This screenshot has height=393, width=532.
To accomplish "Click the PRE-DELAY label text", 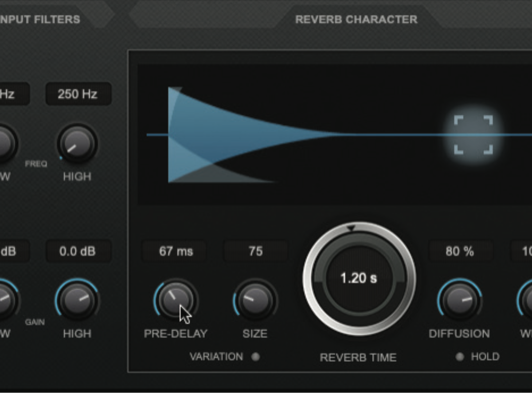I will click(x=176, y=334).
